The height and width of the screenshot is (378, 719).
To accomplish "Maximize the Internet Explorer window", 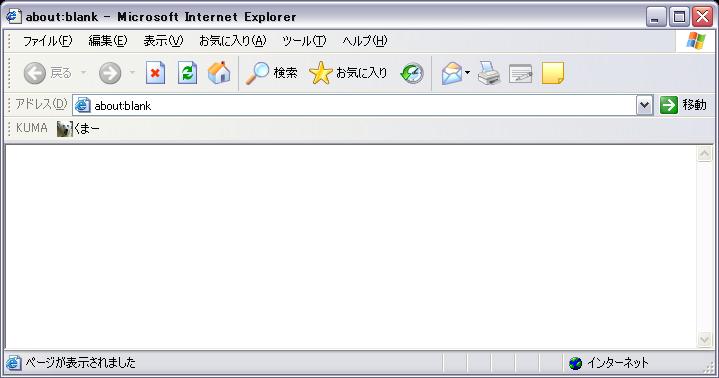I will coord(679,17).
